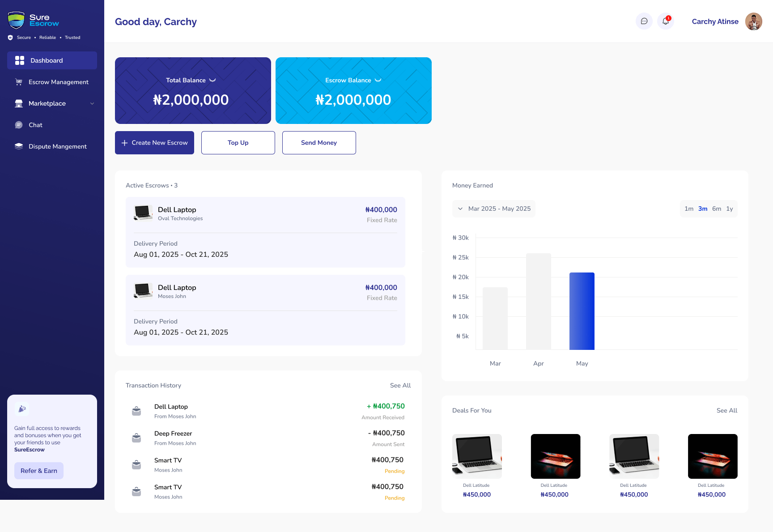
Task: Click the Escrow Balance card
Action: 353,90
